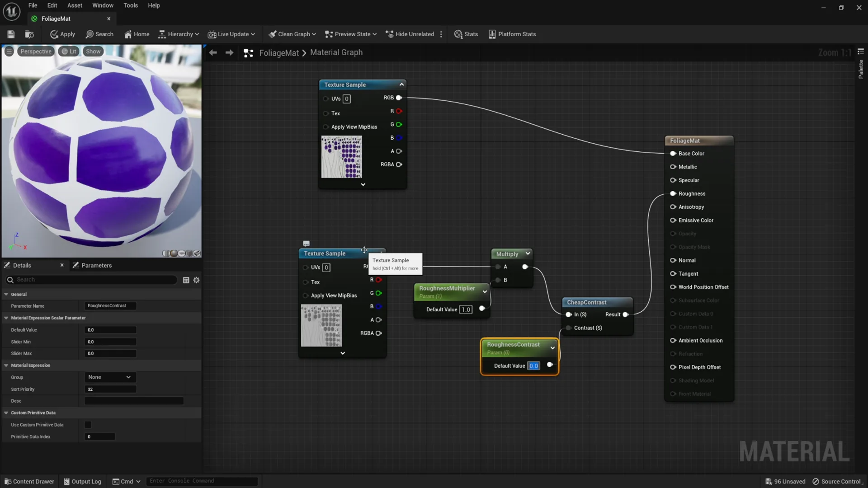Toggle Lit viewport mode
This screenshot has height=488, width=868.
click(x=69, y=51)
